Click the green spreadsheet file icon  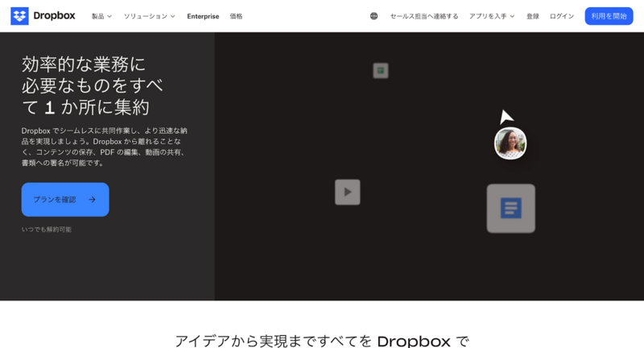coord(381,71)
